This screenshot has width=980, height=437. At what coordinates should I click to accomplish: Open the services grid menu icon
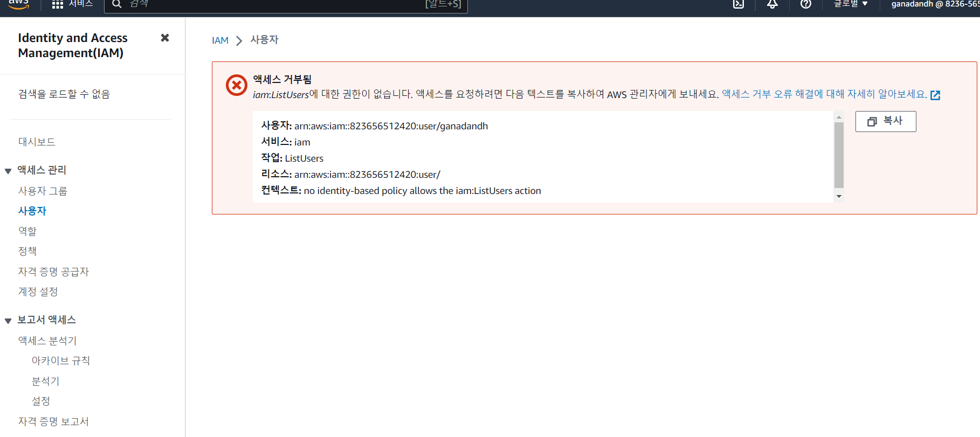pyautogui.click(x=58, y=4)
